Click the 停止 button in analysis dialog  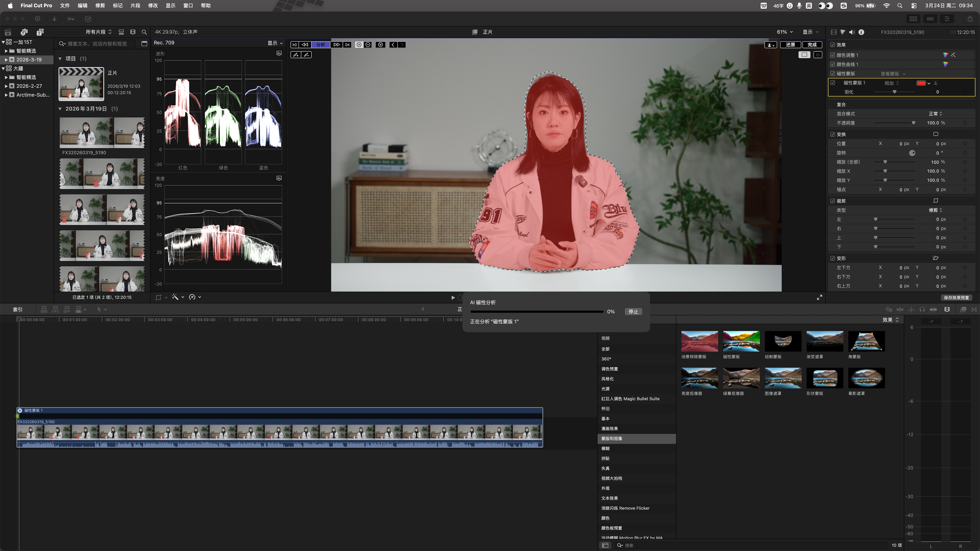pos(633,311)
